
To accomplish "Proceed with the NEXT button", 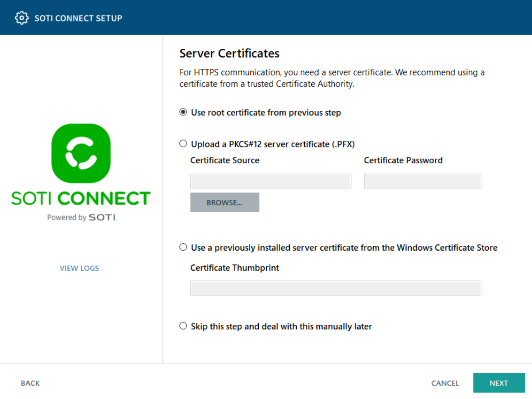I will [499, 383].
